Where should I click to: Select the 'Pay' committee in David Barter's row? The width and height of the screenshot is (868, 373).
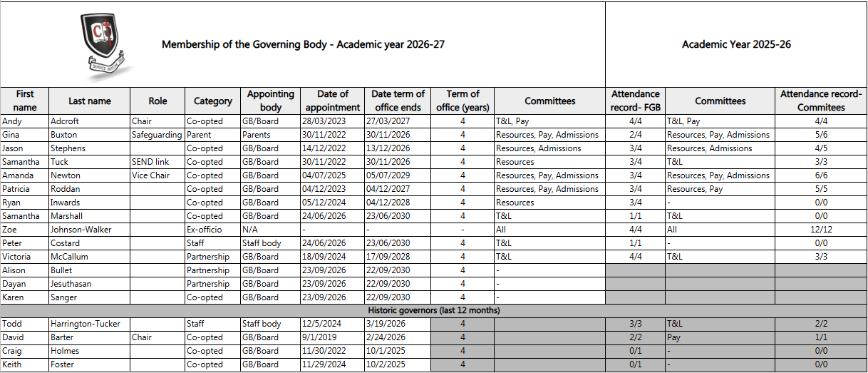pos(720,337)
